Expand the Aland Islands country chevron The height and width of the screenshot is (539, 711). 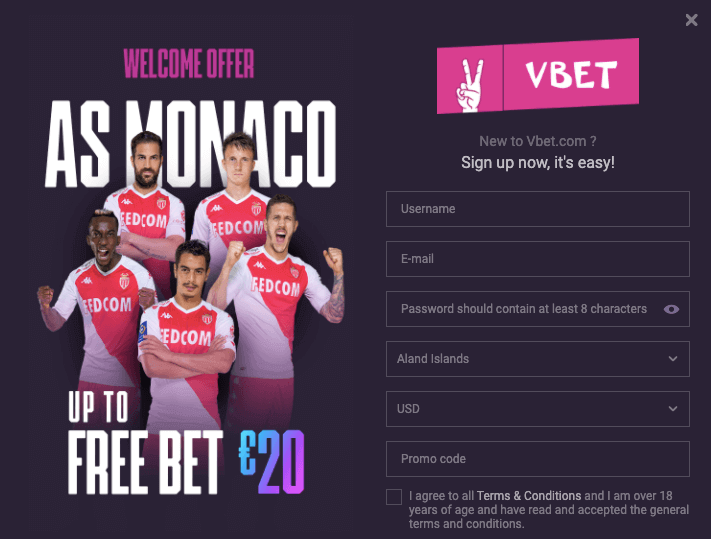[673, 359]
